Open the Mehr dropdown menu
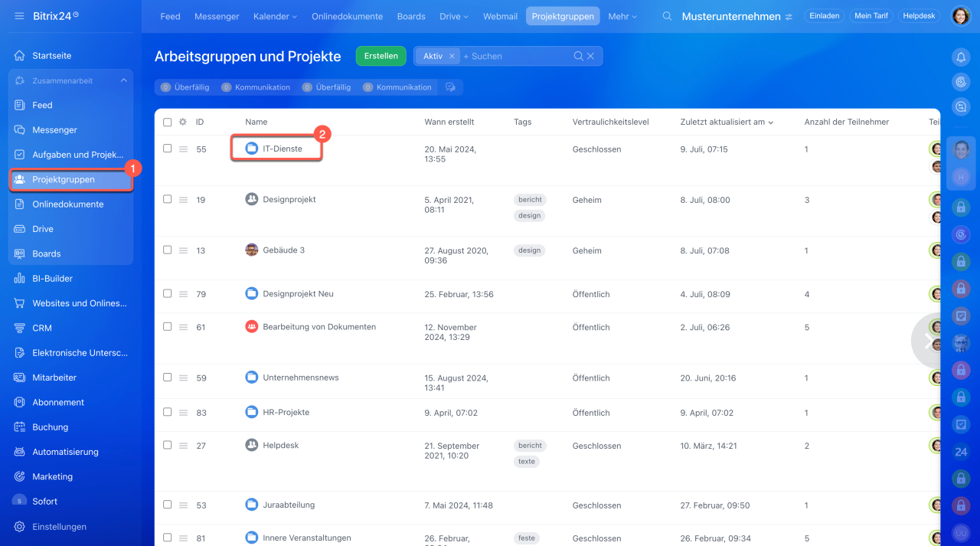Screen dimensions: 980x546 pyautogui.click(x=622, y=16)
